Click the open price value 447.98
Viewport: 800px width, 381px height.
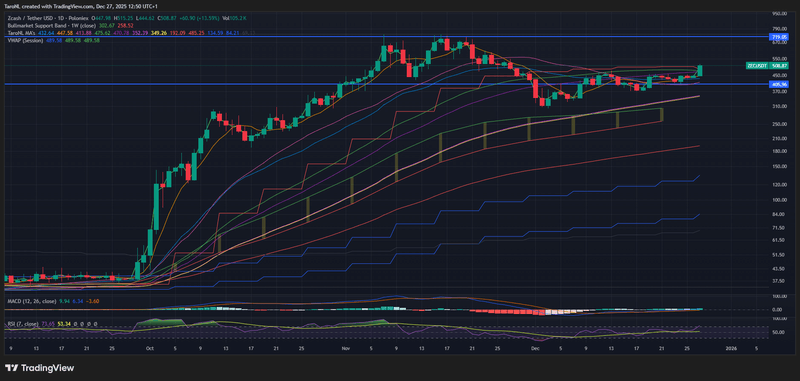tap(103, 18)
